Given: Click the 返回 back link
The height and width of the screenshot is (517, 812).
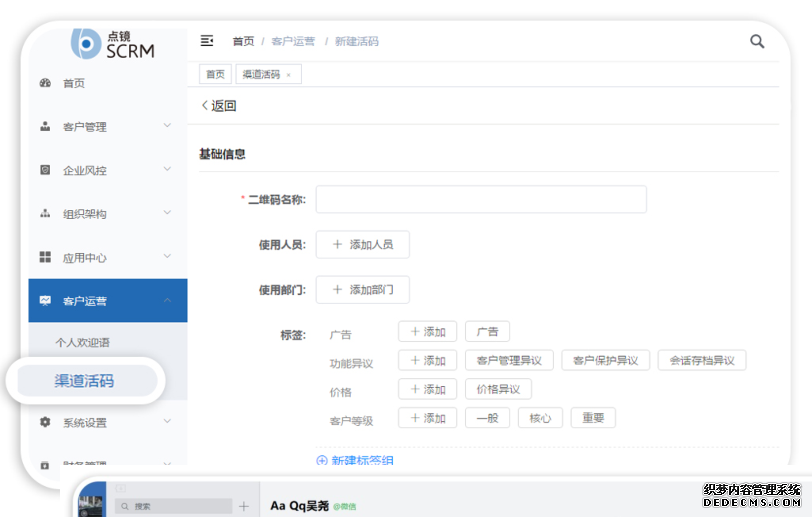Looking at the screenshot, I should pyautogui.click(x=219, y=106).
